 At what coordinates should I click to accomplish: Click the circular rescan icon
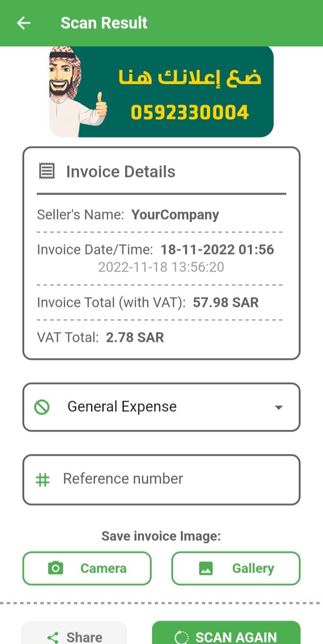pos(181,637)
